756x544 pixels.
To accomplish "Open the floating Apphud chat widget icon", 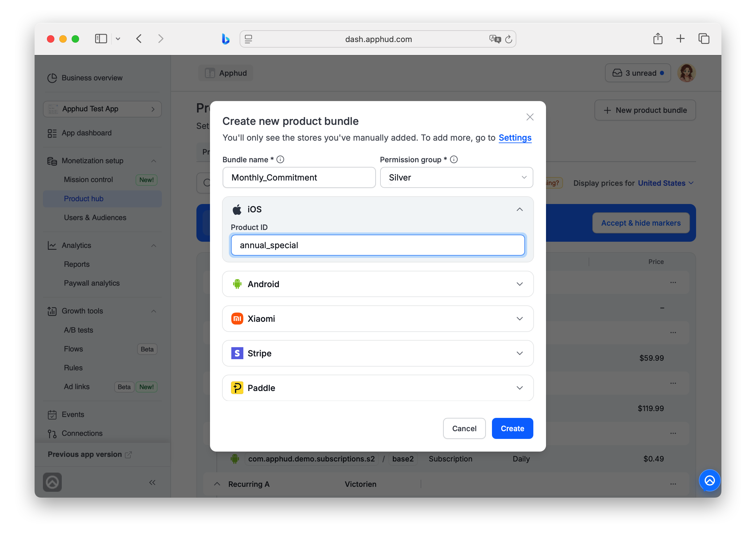I will (709, 480).
